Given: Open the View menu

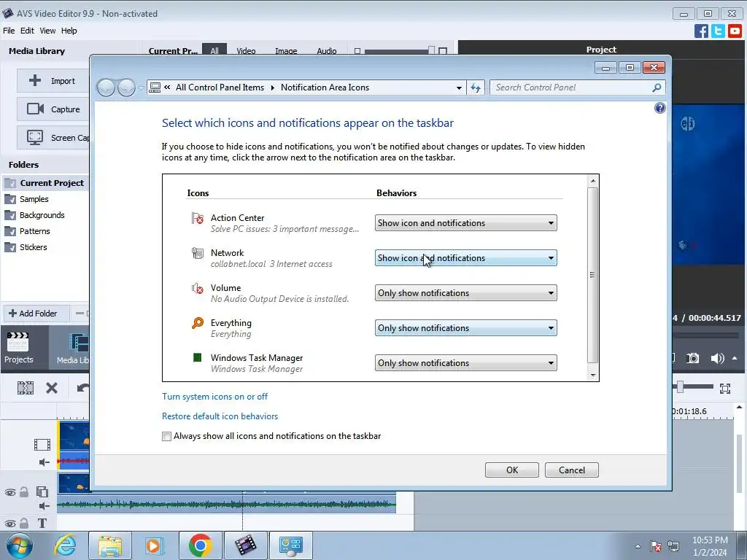Looking at the screenshot, I should [x=47, y=31].
